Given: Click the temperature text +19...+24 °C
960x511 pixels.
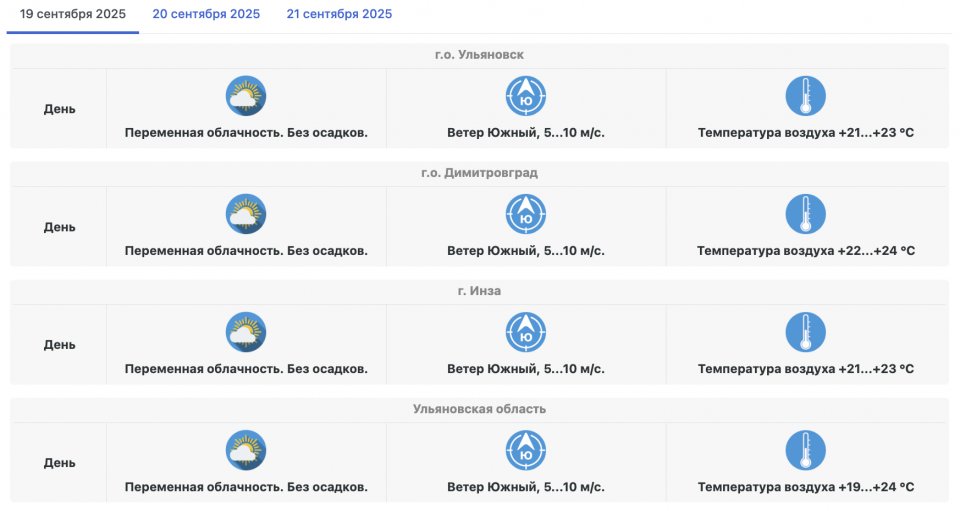Looking at the screenshot, I should point(805,487).
